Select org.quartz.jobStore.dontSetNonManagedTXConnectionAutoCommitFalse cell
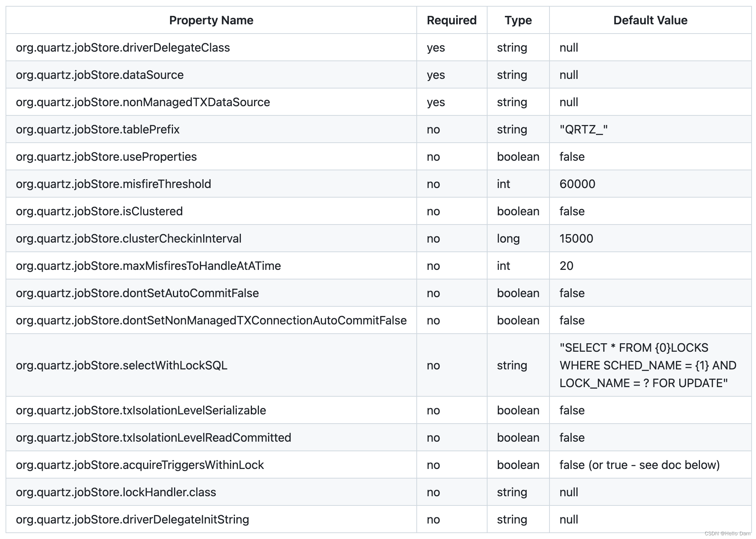Viewport: 756px width, 539px height. (211, 320)
